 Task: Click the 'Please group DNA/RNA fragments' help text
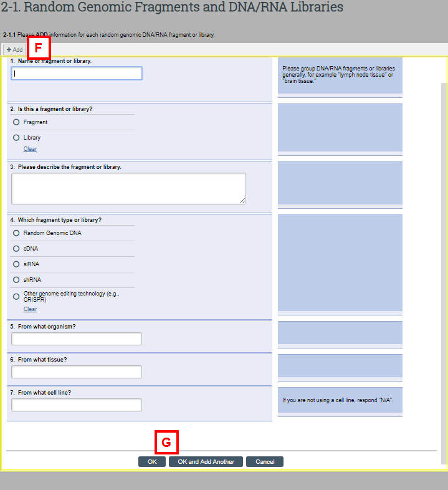[339, 75]
